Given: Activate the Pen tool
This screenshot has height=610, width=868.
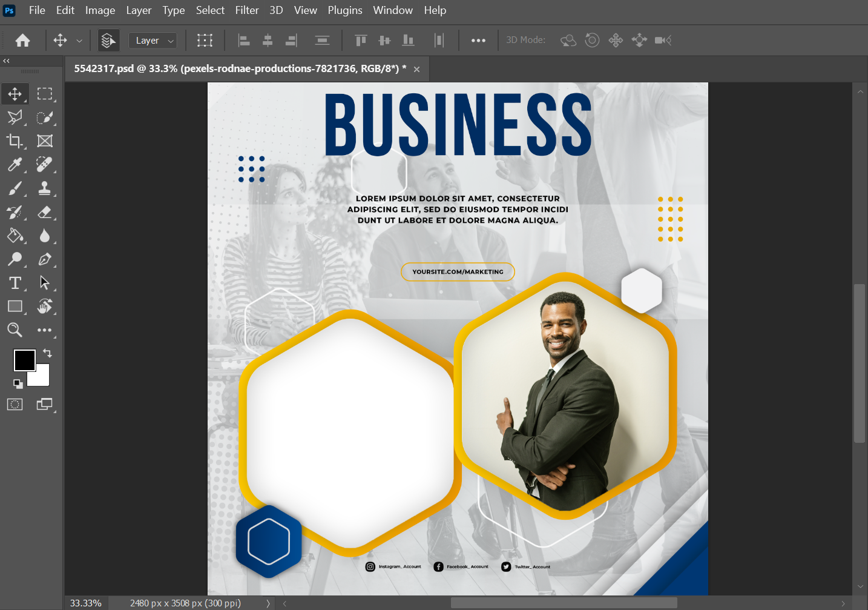Looking at the screenshot, I should pos(44,259).
